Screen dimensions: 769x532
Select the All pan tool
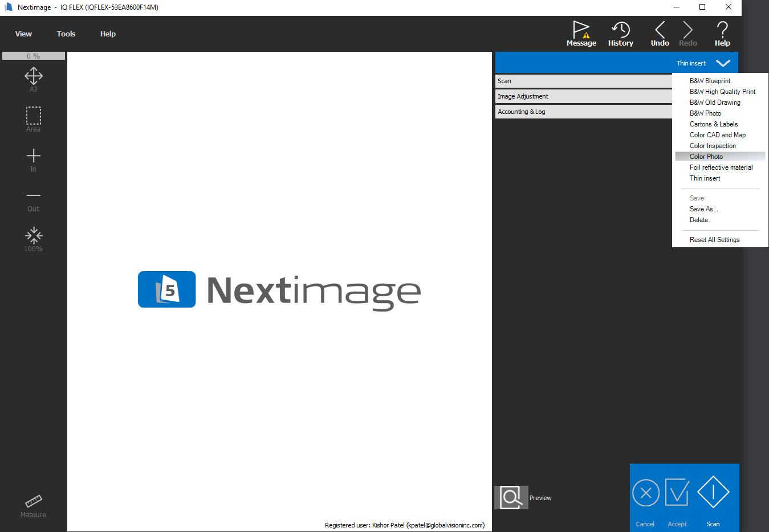tap(34, 79)
